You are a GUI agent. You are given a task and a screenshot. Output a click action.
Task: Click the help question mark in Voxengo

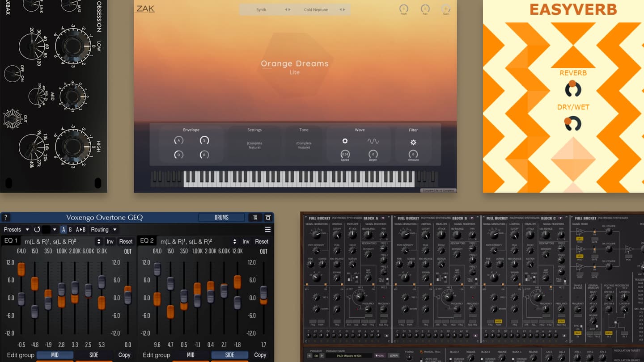point(5,218)
